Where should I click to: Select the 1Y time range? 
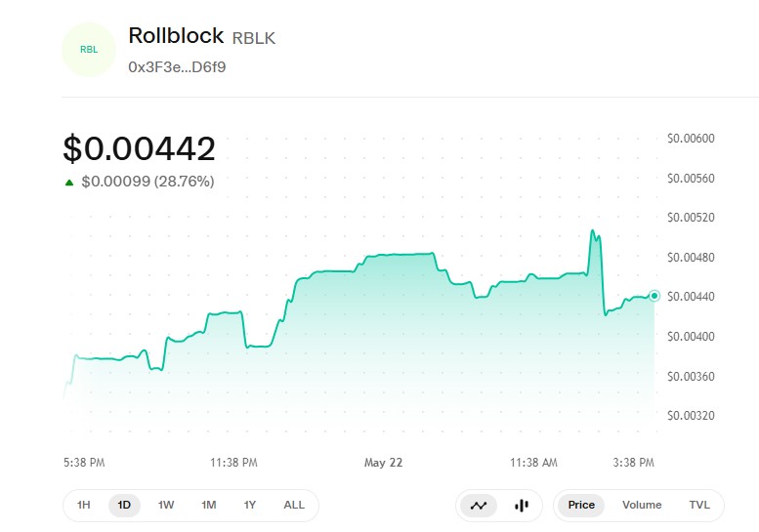tap(250, 505)
